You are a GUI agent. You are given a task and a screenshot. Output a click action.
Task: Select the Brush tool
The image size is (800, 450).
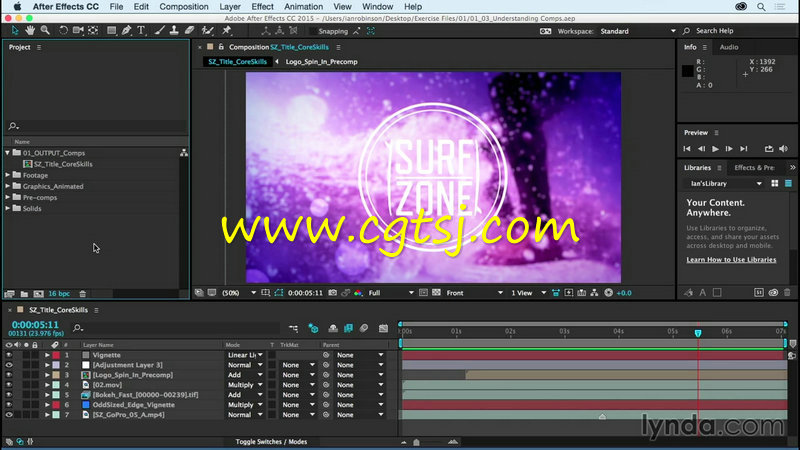coord(159,31)
